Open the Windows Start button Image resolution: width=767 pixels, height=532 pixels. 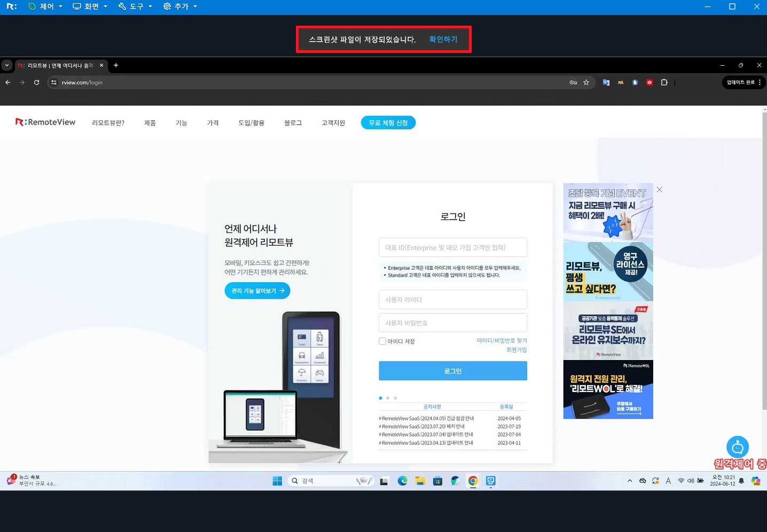coord(277,481)
